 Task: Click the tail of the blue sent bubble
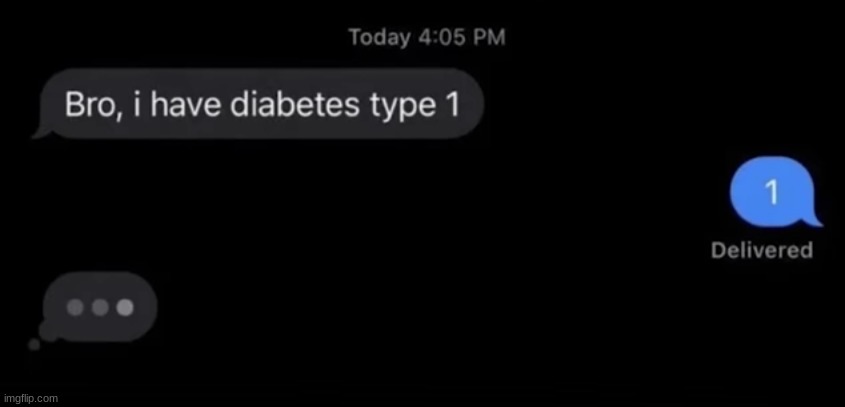click(x=814, y=220)
